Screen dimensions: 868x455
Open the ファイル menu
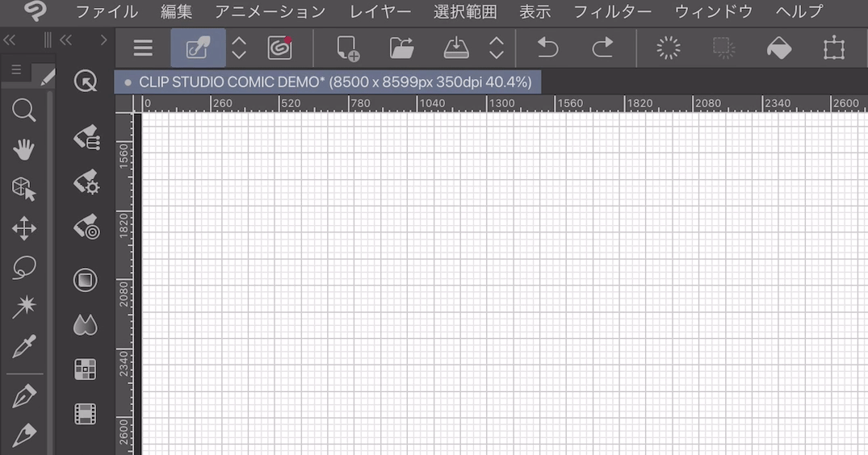[x=107, y=11]
